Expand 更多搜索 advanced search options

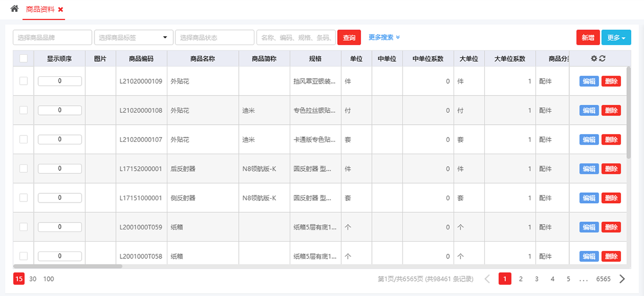coord(384,38)
